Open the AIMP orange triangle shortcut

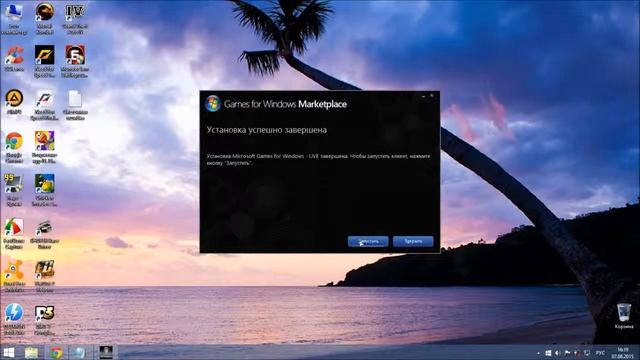pos(14,102)
